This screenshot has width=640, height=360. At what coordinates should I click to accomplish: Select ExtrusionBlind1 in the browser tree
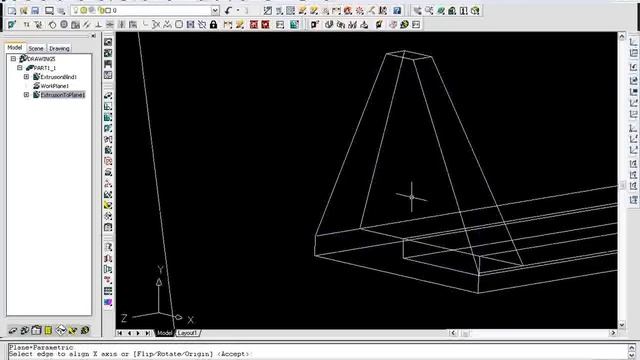tap(58, 77)
